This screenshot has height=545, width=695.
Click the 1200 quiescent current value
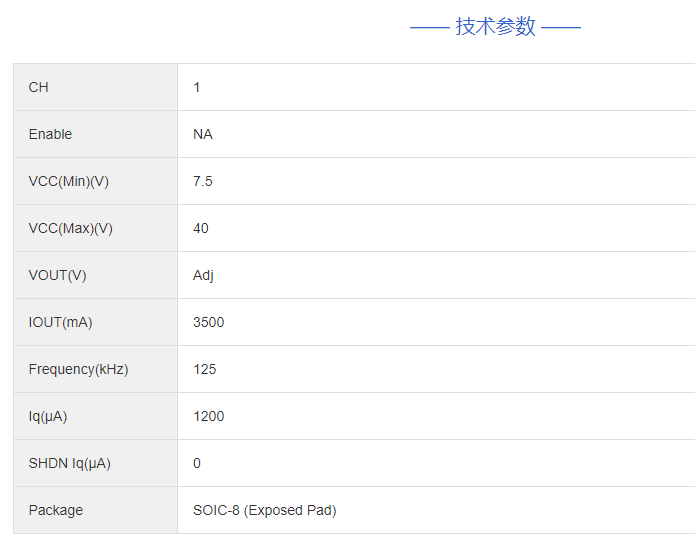(208, 417)
